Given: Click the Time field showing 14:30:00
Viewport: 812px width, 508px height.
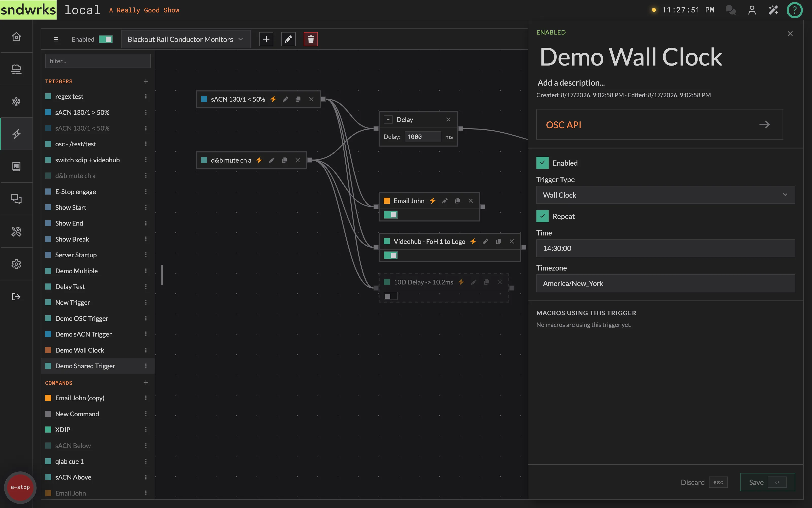Looking at the screenshot, I should pos(665,248).
